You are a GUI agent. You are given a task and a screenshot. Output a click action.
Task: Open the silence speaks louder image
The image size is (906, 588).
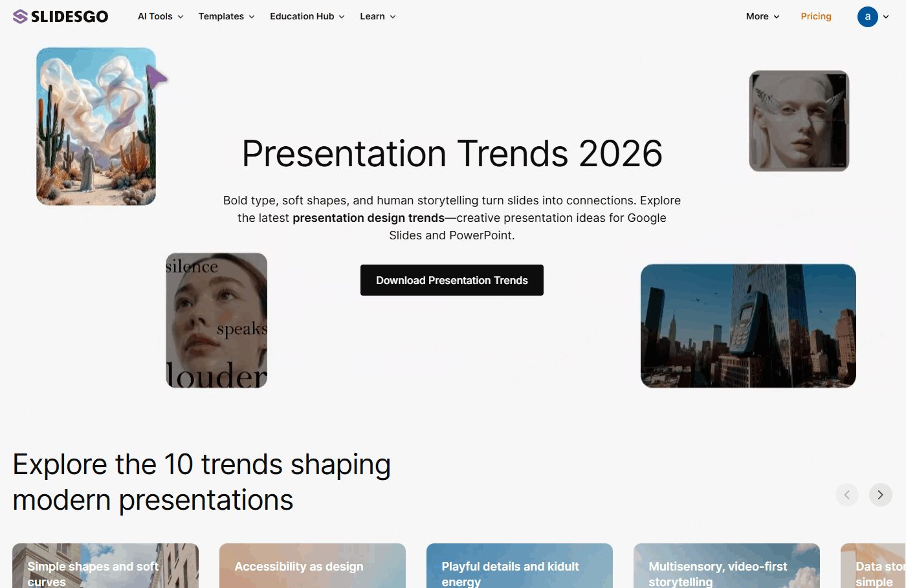(x=217, y=320)
